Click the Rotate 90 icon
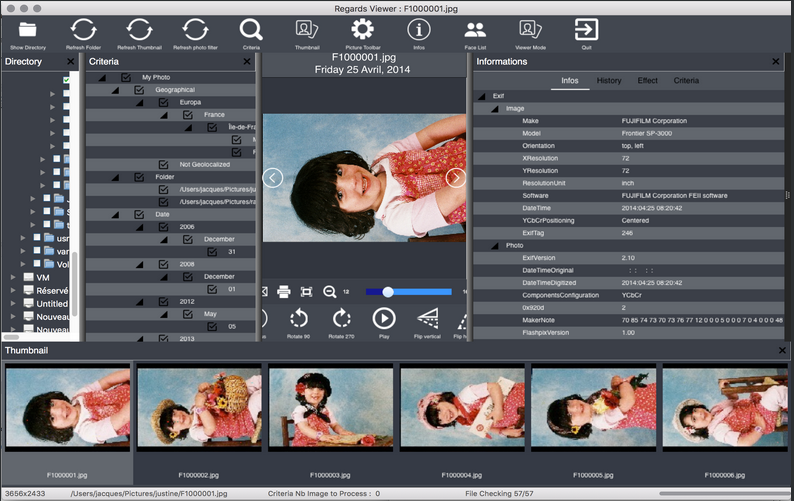Viewport: 794px width, 501px height. (298, 319)
